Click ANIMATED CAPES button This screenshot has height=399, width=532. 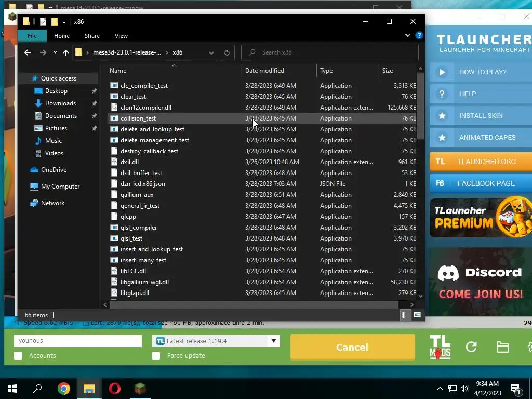481,138
